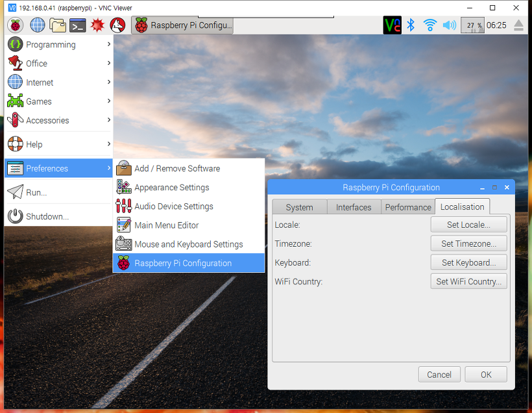The image size is (532, 413).
Task: Open the Programming submenu
Action: pos(58,45)
